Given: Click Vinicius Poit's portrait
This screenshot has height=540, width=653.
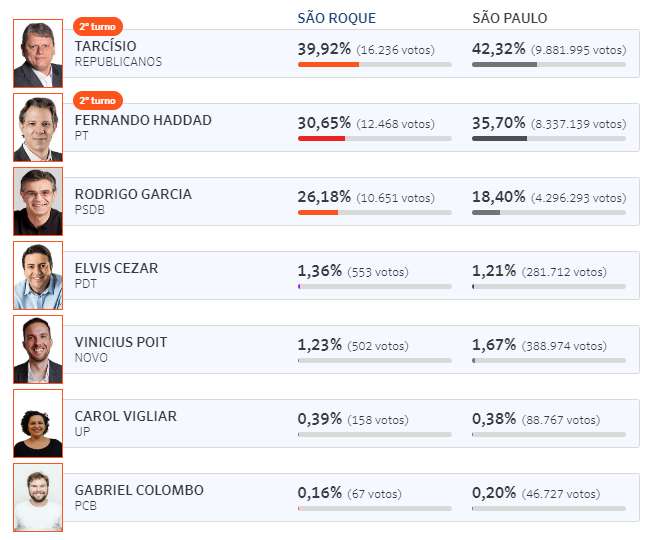Looking at the screenshot, I should tap(38, 349).
